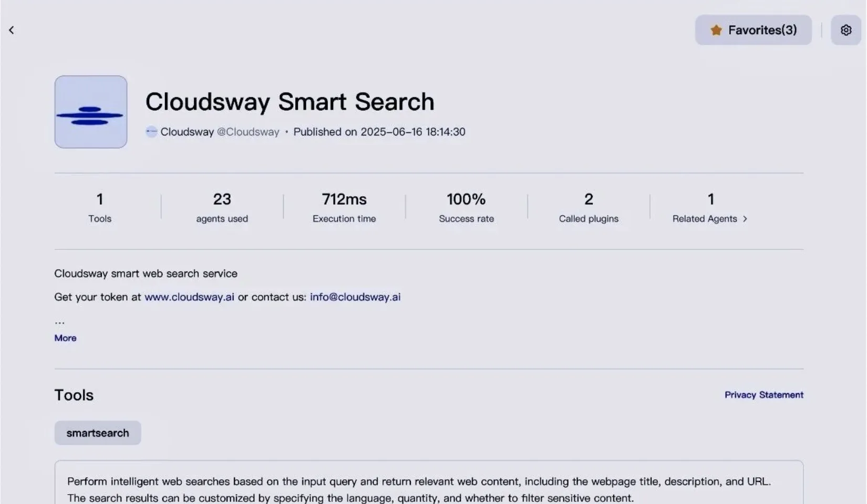Click the Cloudsway plugin logo image
This screenshot has width=867, height=504.
click(91, 112)
